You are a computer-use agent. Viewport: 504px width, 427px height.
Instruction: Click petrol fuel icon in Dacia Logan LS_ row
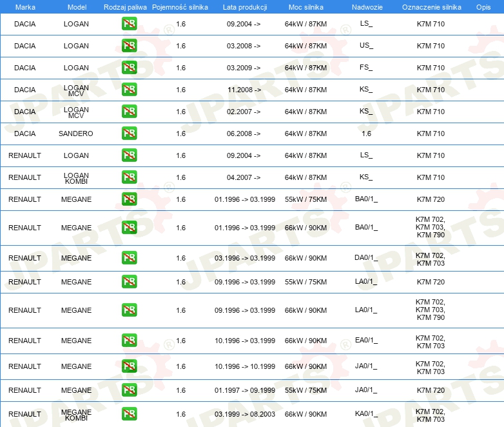click(x=129, y=24)
